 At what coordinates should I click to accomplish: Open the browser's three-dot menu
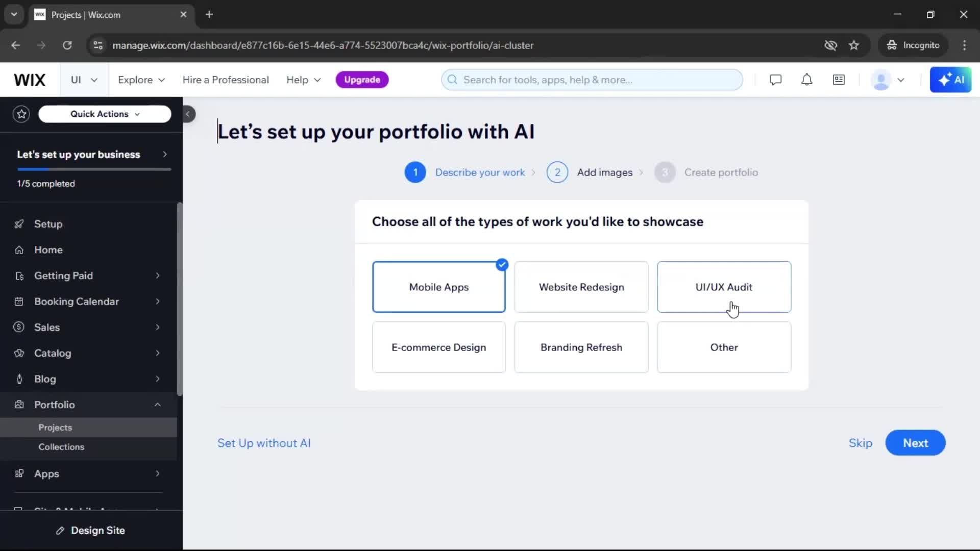[x=964, y=45]
